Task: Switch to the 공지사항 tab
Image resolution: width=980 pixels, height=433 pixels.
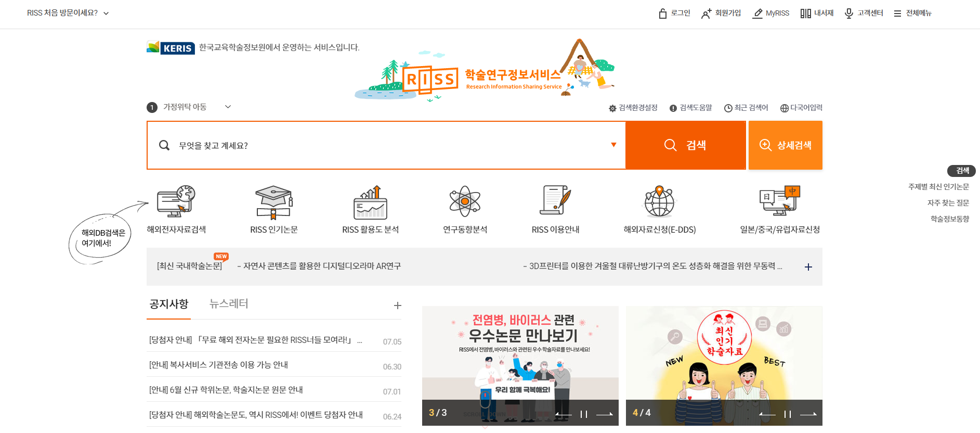Action: pyautogui.click(x=169, y=304)
